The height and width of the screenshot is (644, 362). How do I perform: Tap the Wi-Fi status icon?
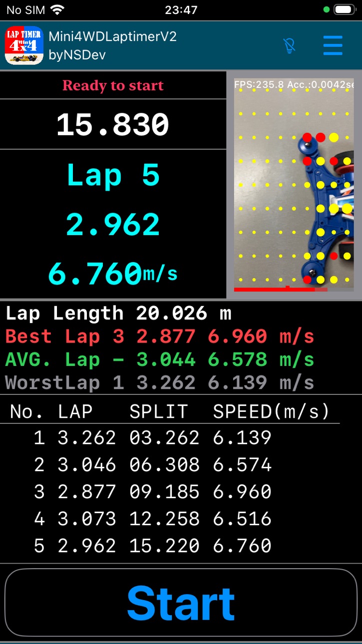tap(58, 10)
